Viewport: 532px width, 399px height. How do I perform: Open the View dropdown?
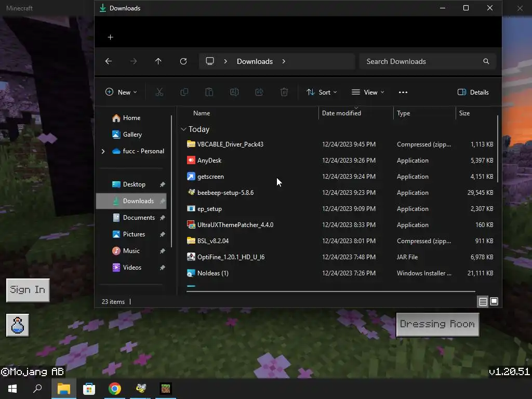(368, 92)
